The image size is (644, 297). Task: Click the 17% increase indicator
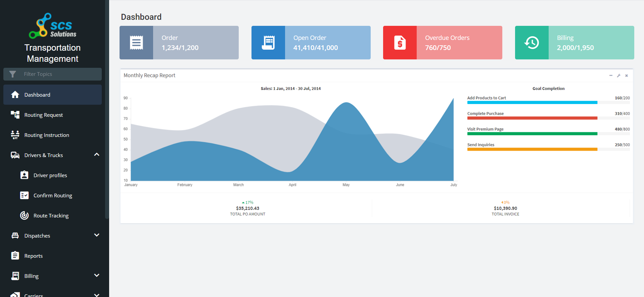click(x=247, y=203)
